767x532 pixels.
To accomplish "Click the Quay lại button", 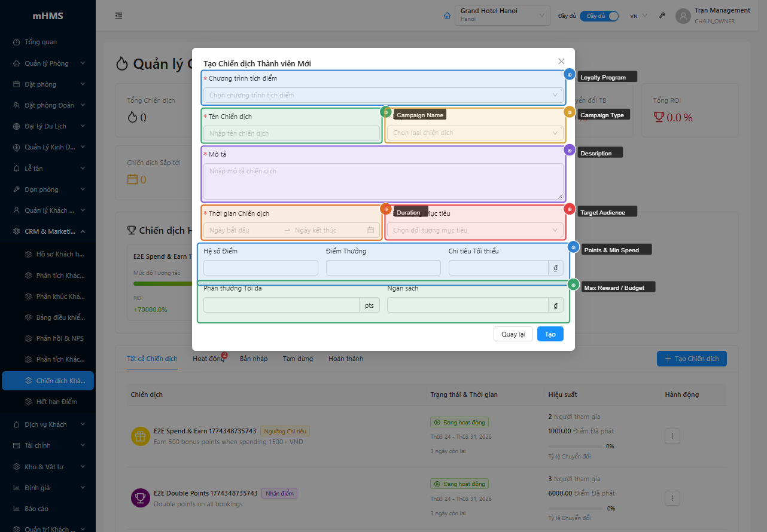I will [x=513, y=334].
